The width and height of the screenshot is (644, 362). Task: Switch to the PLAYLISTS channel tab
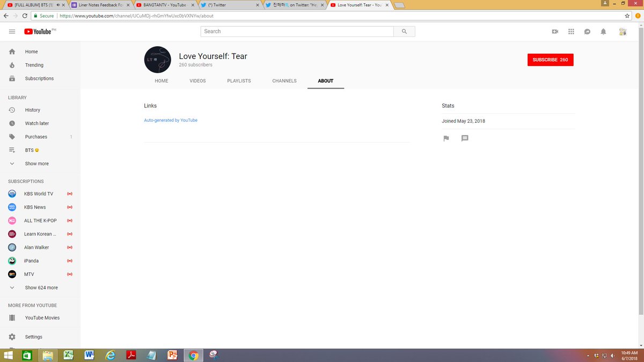[239, 81]
